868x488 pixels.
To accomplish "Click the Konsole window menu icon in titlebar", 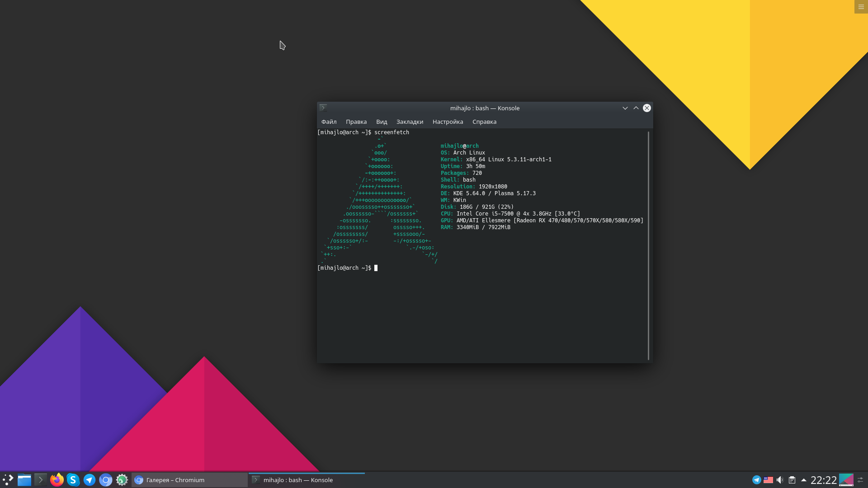I will click(x=323, y=108).
